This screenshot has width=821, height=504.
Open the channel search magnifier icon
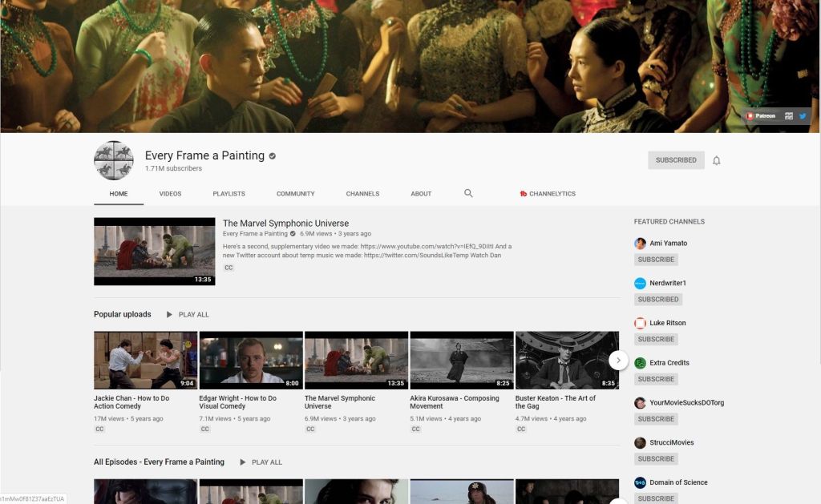tap(468, 193)
